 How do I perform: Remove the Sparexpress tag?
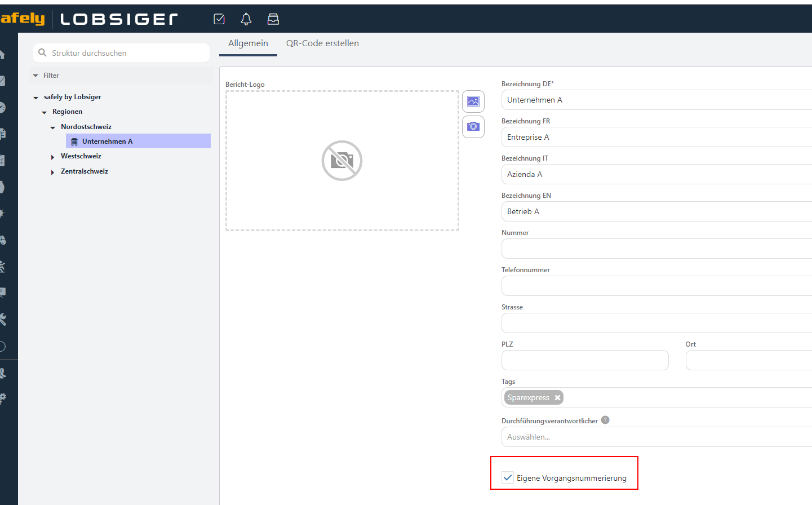[557, 397]
